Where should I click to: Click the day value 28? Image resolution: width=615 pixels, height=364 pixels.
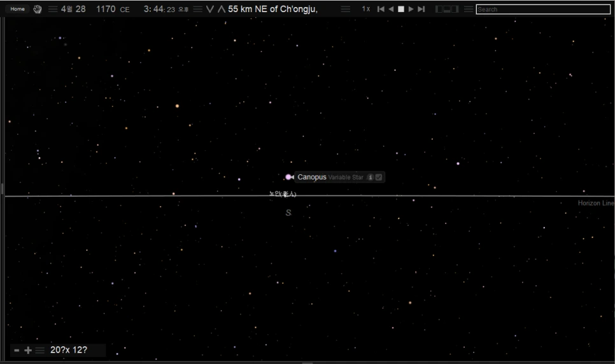80,9
